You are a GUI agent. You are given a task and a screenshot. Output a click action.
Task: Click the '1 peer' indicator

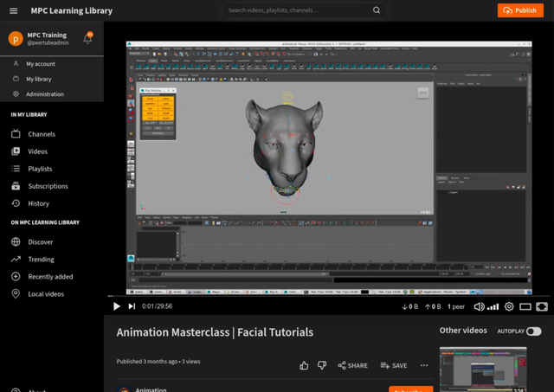pos(456,306)
